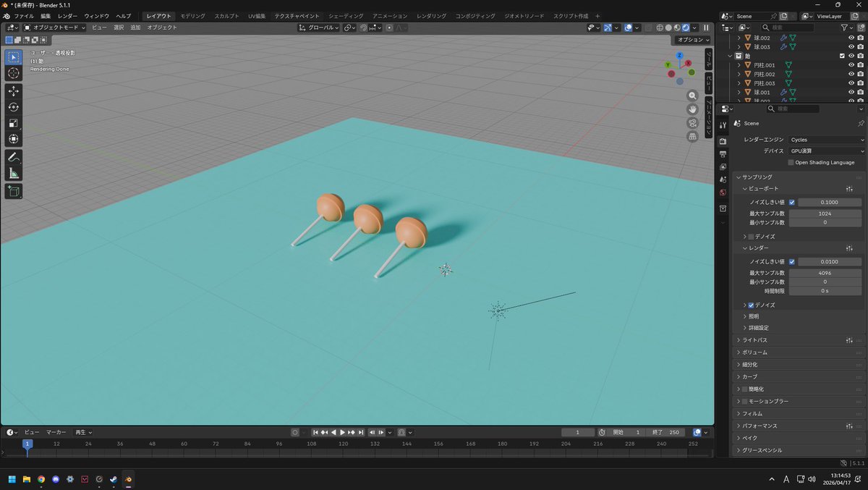Toggle viewport gizmos display
Viewport: 868px width, 490px height.
608,28
